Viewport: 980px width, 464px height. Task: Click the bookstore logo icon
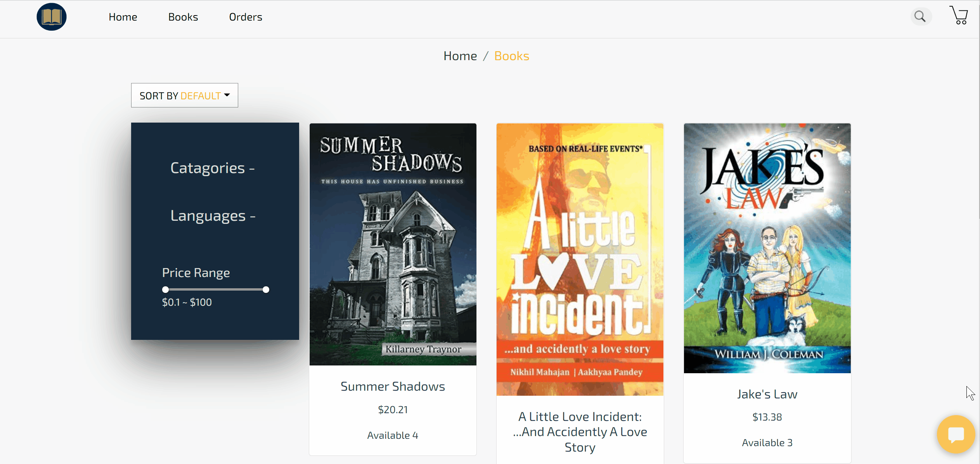click(51, 17)
